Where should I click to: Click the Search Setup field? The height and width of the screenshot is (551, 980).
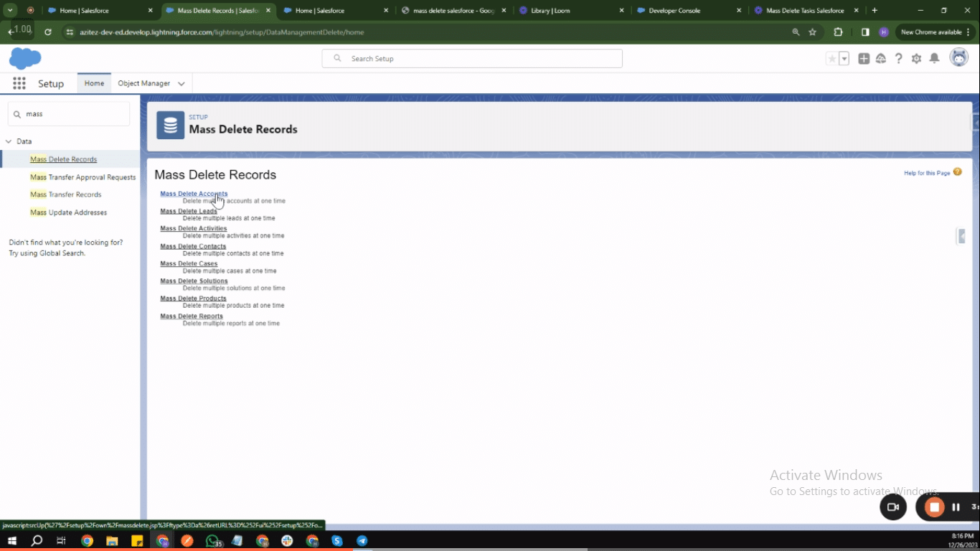(x=472, y=59)
